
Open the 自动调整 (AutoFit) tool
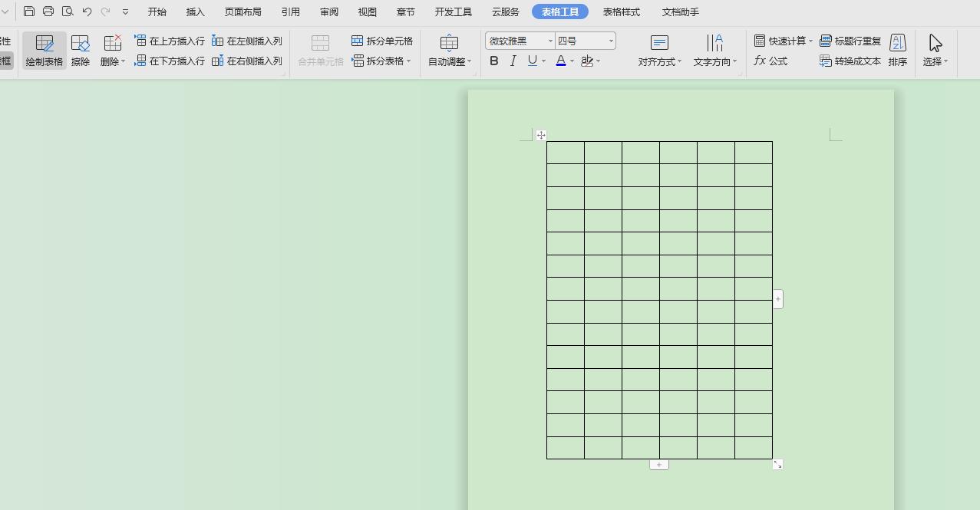click(448, 50)
